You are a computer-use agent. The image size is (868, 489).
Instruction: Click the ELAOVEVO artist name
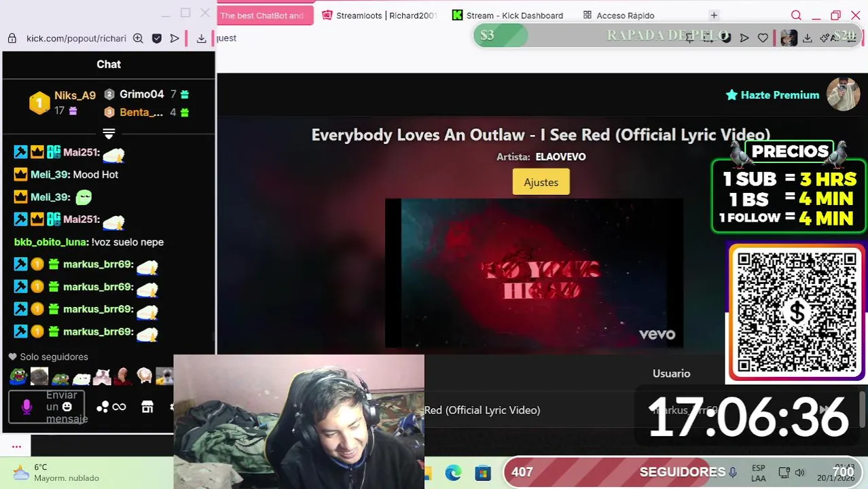[560, 157]
